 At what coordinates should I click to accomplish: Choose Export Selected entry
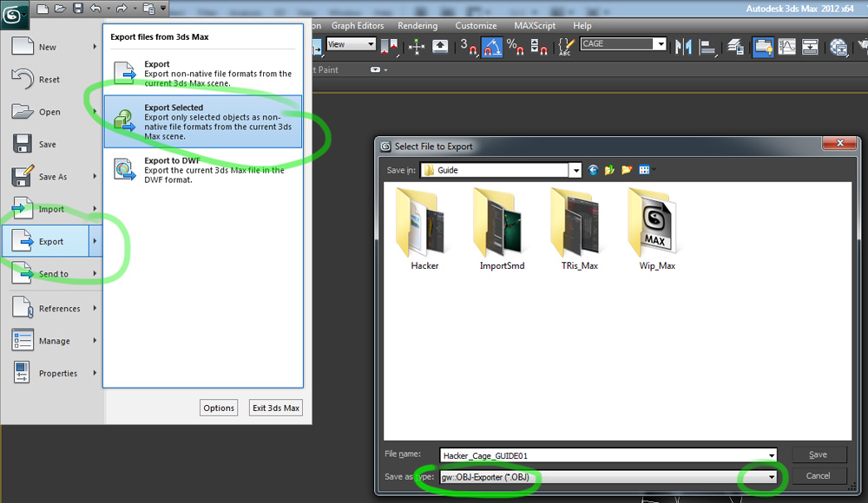click(202, 121)
